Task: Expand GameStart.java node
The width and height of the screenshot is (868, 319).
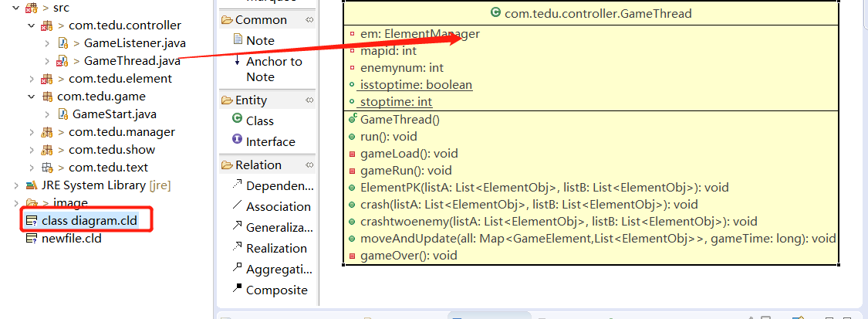Action: pyautogui.click(x=48, y=114)
